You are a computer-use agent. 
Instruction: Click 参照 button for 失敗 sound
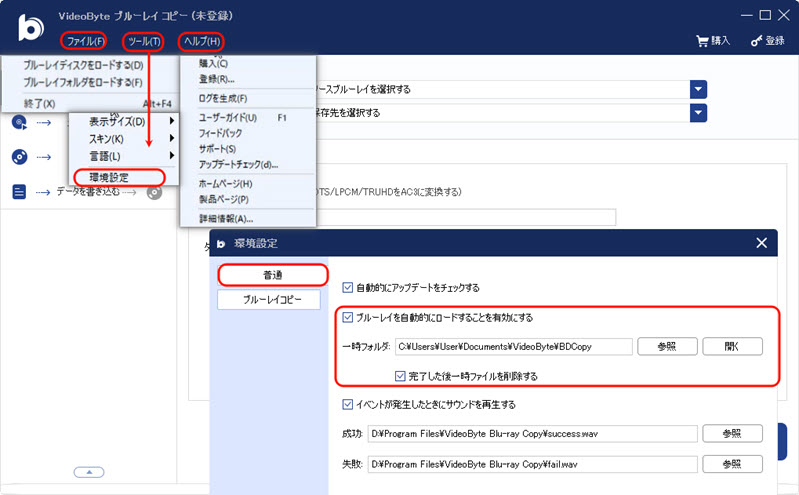pos(732,464)
